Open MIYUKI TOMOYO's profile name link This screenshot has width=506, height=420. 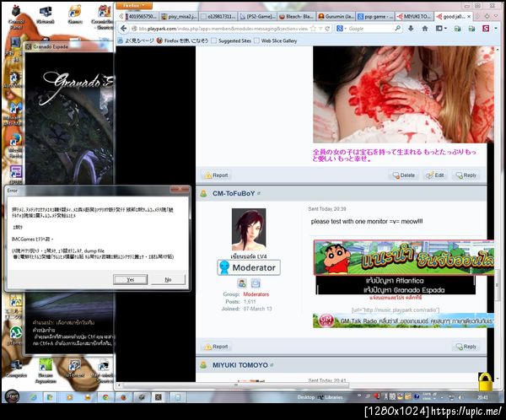pyautogui.click(x=240, y=365)
